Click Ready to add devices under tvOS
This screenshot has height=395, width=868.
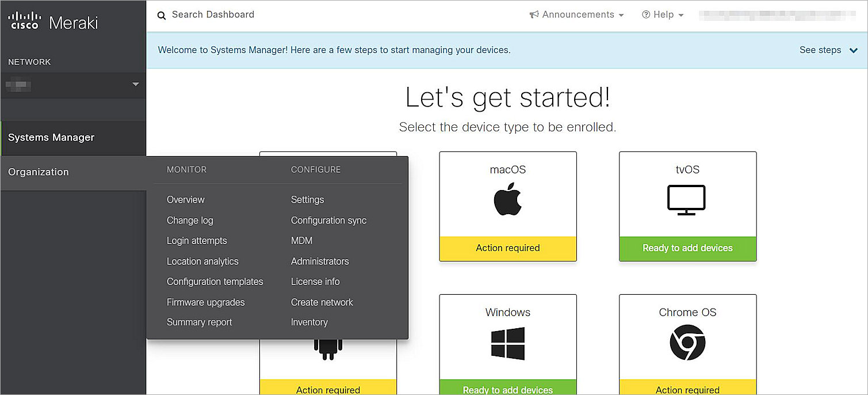click(x=687, y=248)
